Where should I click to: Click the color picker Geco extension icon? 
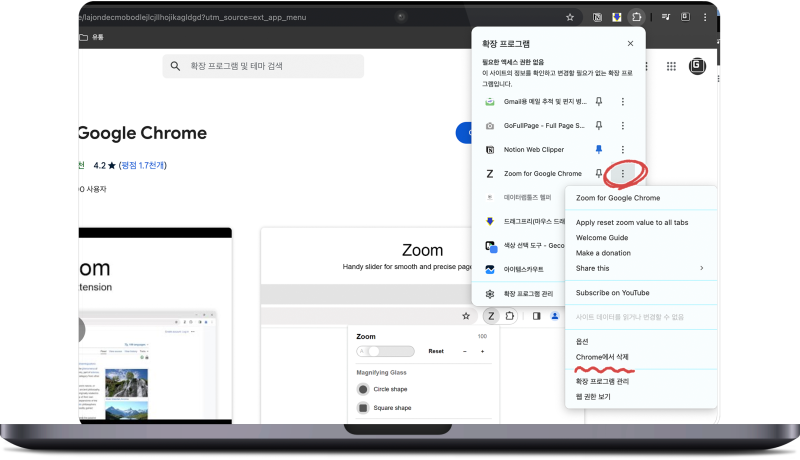pos(491,247)
